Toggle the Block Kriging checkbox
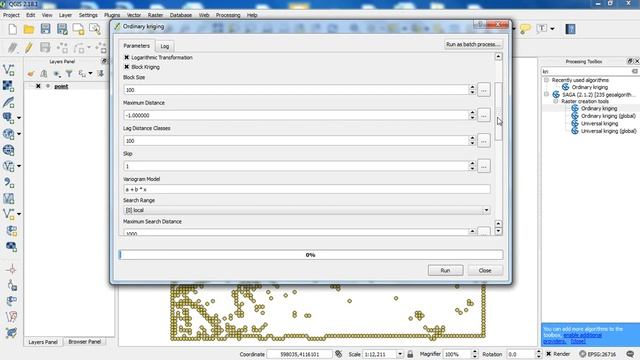The image size is (640, 360). (x=127, y=67)
